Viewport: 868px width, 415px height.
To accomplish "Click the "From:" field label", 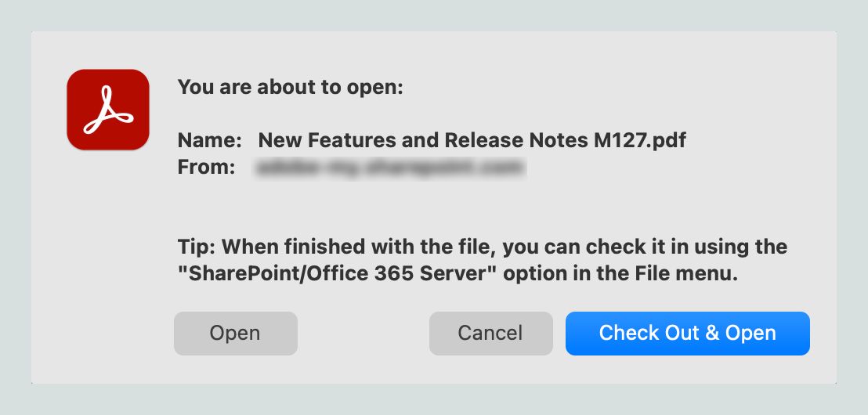I will coord(206,166).
